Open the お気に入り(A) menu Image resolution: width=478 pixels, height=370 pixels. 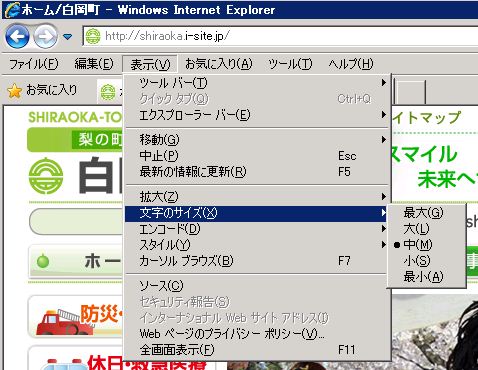[x=219, y=64]
